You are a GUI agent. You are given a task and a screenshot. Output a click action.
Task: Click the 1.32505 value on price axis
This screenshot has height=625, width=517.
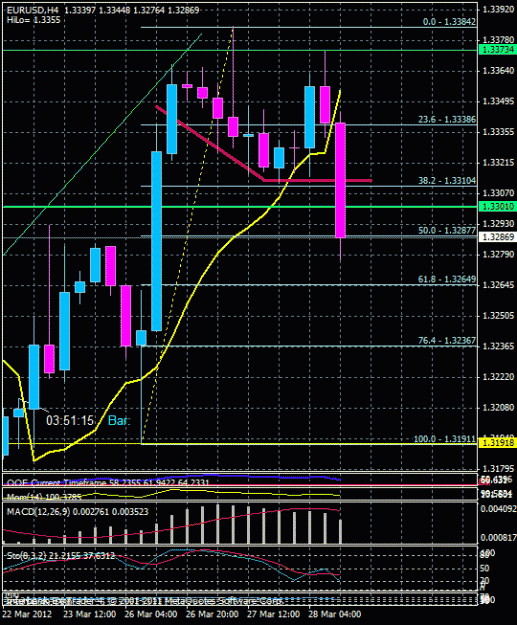[x=498, y=316]
